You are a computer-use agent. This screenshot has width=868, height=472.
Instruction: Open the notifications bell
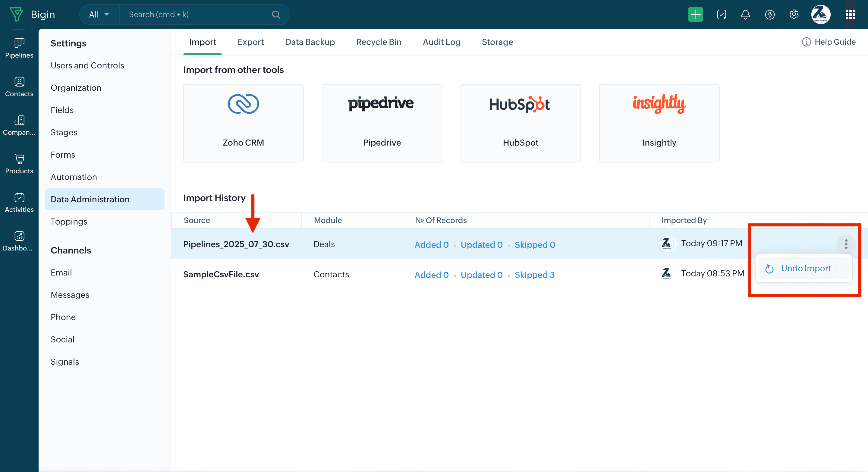745,14
